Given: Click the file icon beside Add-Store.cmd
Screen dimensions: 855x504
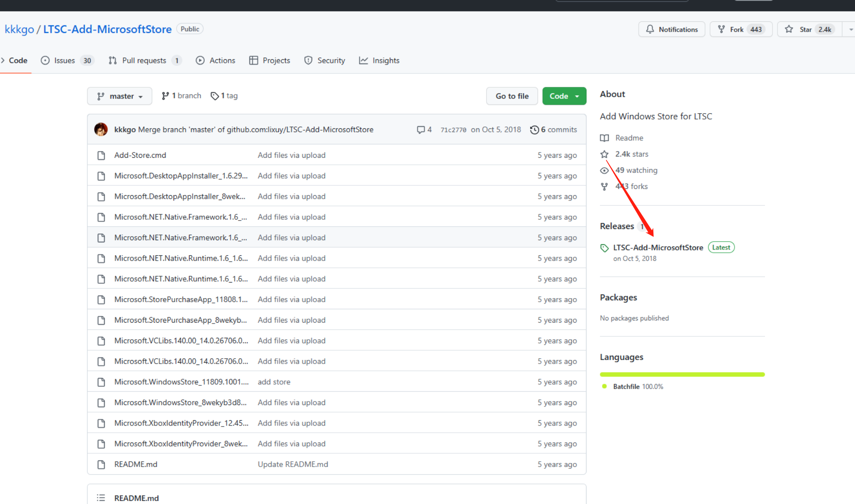Looking at the screenshot, I should coord(101,155).
